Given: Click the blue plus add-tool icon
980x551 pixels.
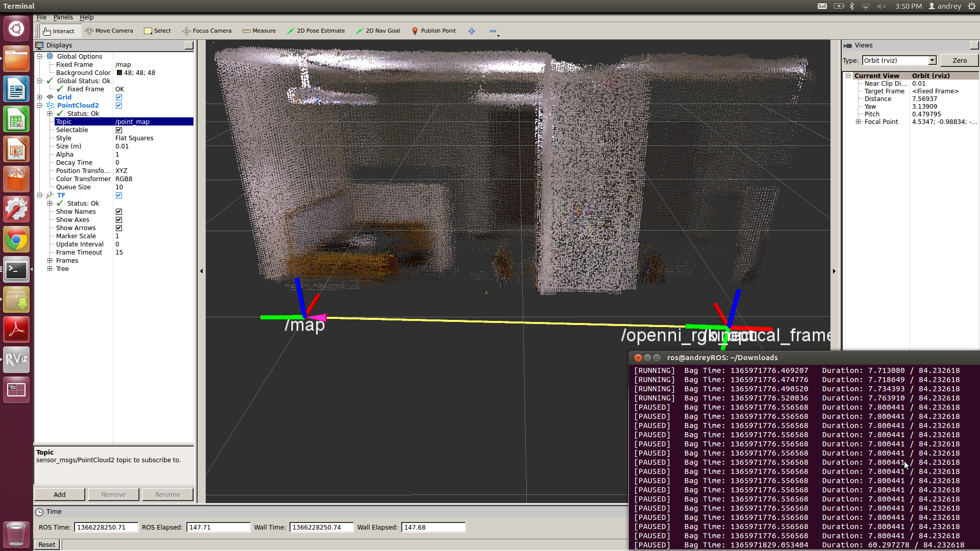Looking at the screenshot, I should [472, 31].
